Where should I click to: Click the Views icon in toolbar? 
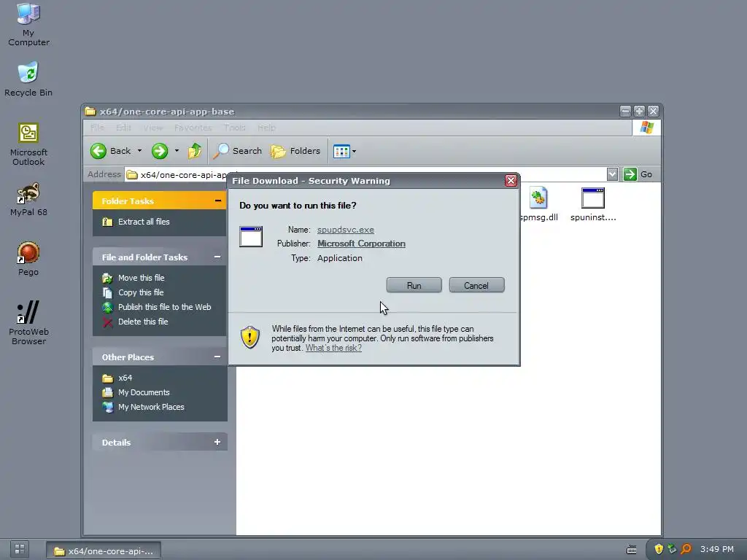tap(341, 152)
